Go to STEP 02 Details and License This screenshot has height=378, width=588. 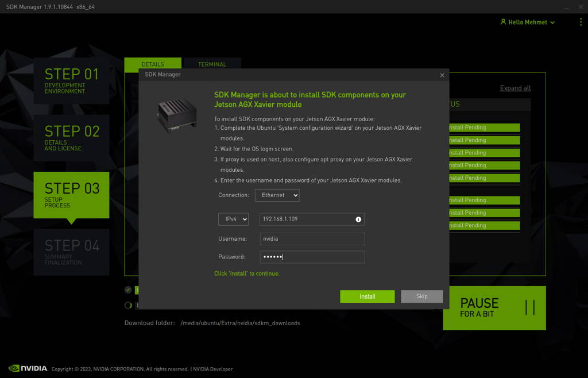pos(72,138)
